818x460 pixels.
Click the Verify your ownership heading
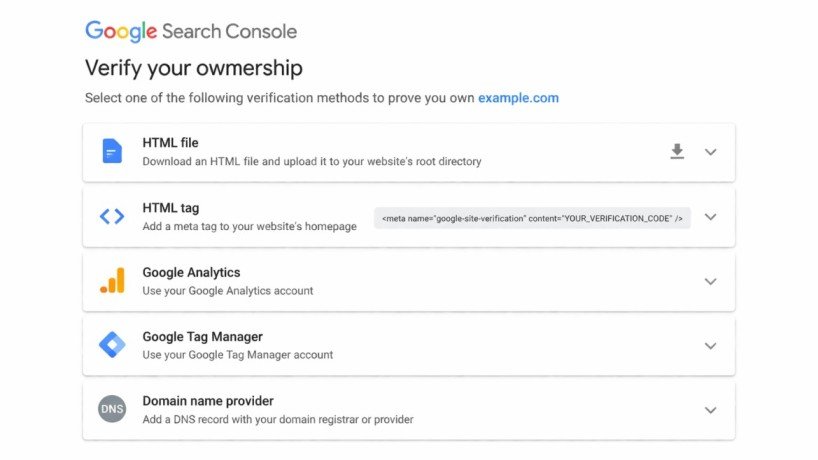[x=193, y=68]
